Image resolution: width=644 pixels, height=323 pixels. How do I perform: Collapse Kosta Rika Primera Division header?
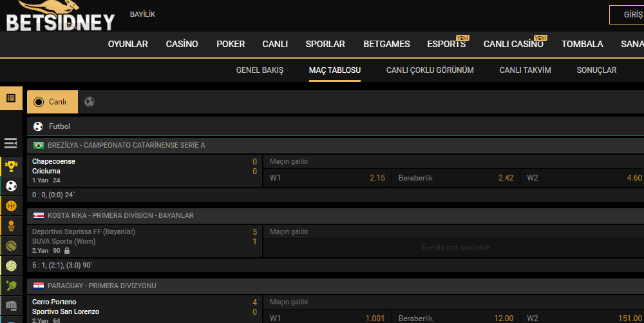336,215
